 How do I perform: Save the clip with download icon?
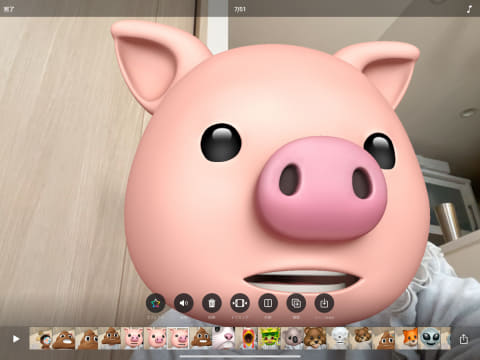[324, 303]
